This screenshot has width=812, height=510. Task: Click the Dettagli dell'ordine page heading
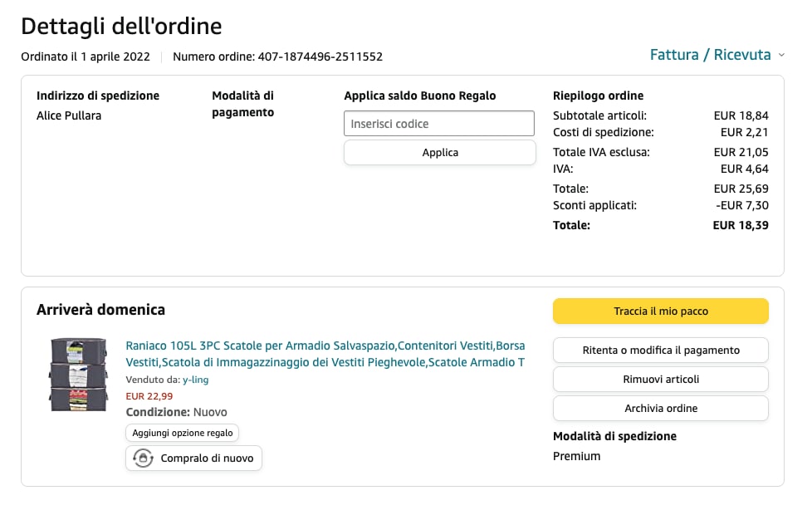121,27
